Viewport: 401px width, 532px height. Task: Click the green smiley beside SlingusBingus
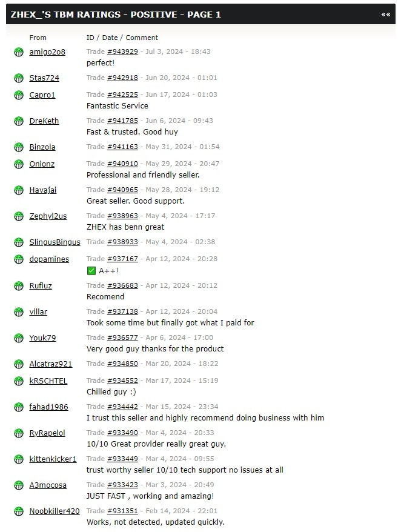(19, 242)
